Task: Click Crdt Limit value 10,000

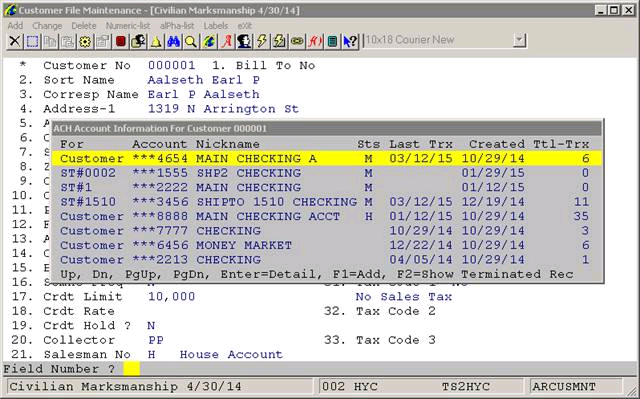Action: click(x=171, y=297)
